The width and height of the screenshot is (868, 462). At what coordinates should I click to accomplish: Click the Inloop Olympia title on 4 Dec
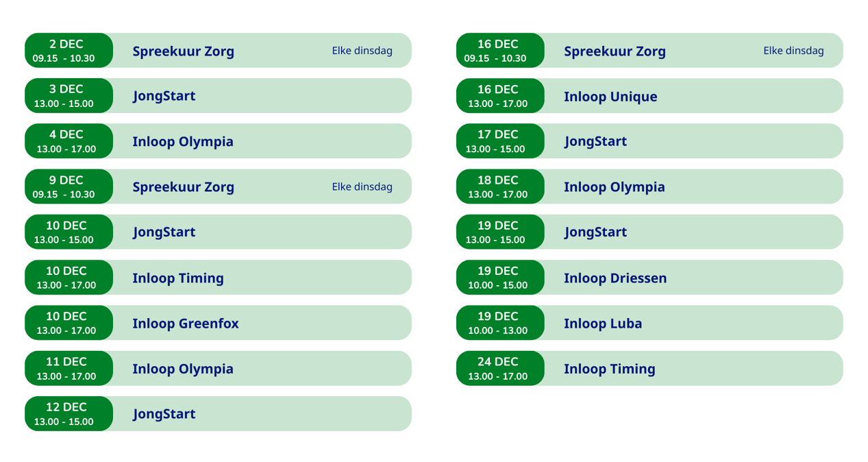point(182,142)
